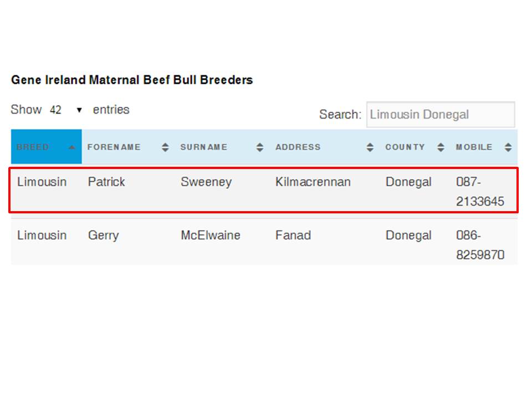This screenshot has width=532, height=399.
Task: Click the COUNTY column header text
Action: (405, 147)
